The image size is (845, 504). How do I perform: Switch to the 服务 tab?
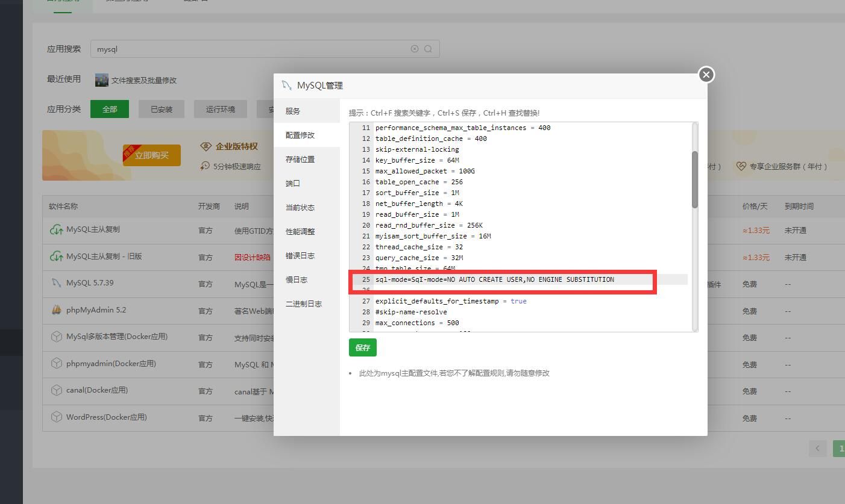point(293,111)
